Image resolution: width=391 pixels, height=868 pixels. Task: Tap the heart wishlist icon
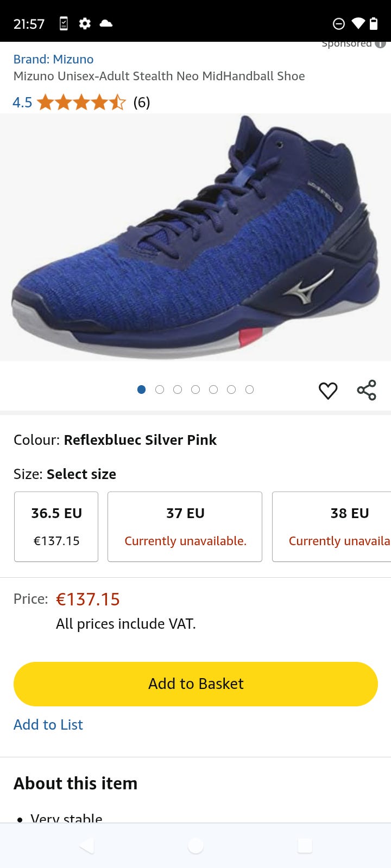(x=328, y=391)
